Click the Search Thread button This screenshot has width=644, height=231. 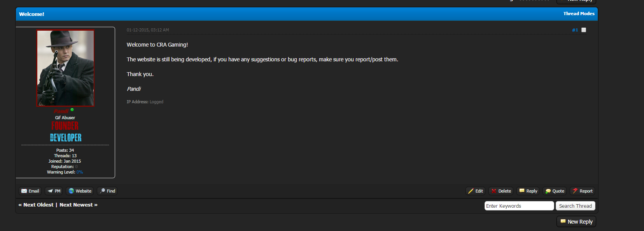[x=576, y=206]
